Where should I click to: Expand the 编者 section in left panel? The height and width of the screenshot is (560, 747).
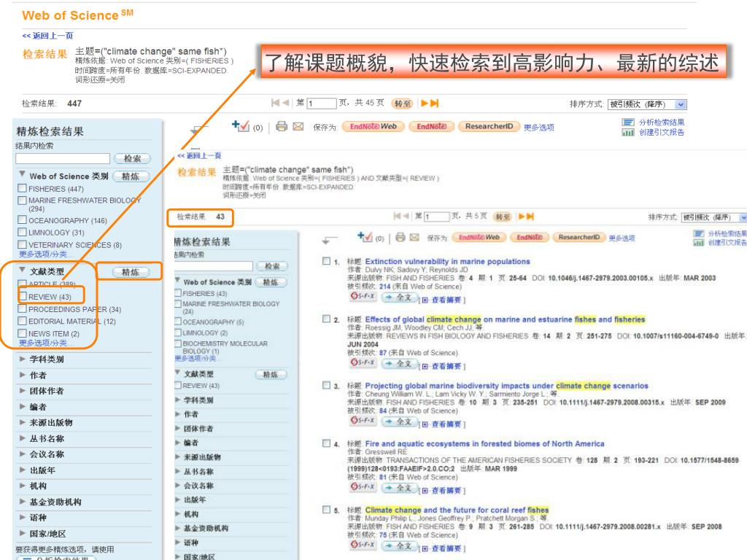tap(23, 407)
